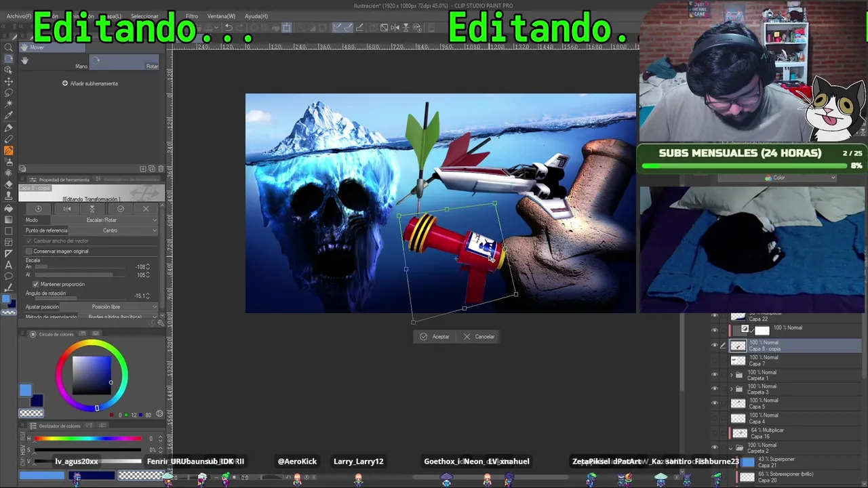Image resolution: width=868 pixels, height=488 pixels.
Task: Cancel transformation with the X icon
Action: tap(146, 209)
